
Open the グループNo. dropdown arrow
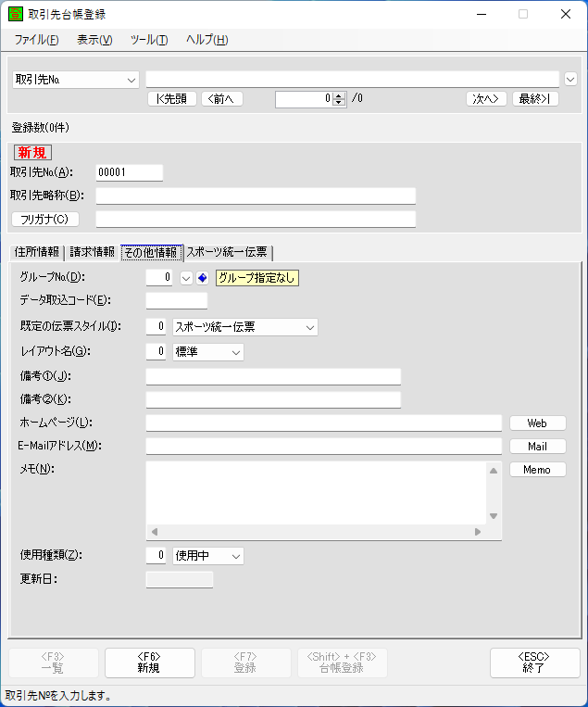(x=186, y=278)
